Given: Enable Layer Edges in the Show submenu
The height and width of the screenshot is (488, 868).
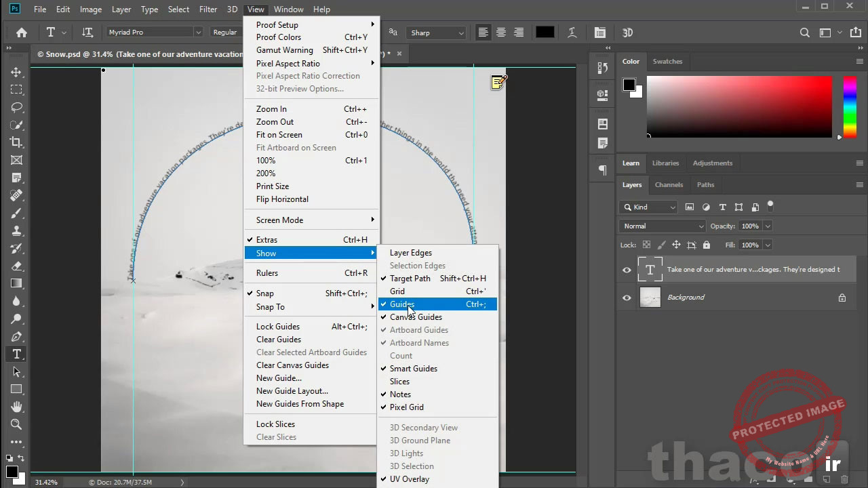Looking at the screenshot, I should [x=410, y=252].
